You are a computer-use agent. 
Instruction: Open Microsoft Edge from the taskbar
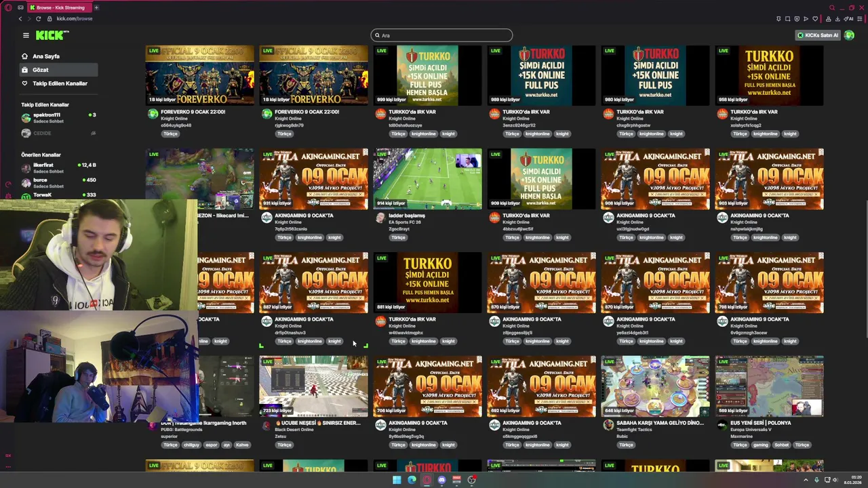click(412, 480)
